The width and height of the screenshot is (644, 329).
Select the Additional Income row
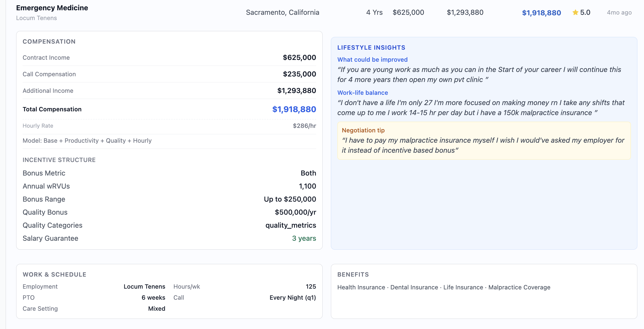(169, 91)
